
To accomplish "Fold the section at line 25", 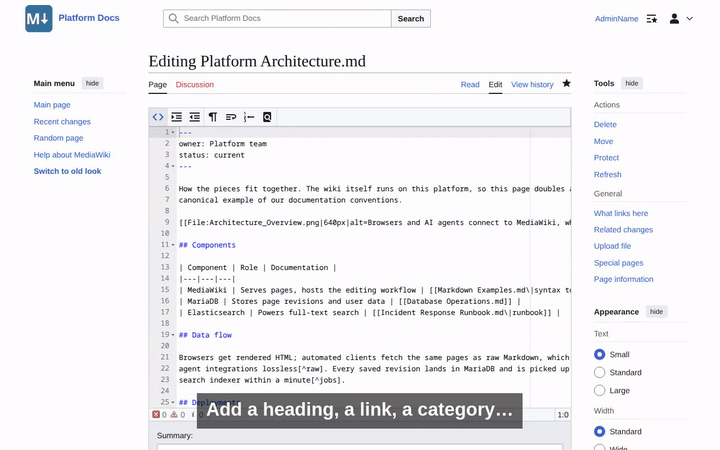I will point(173,402).
